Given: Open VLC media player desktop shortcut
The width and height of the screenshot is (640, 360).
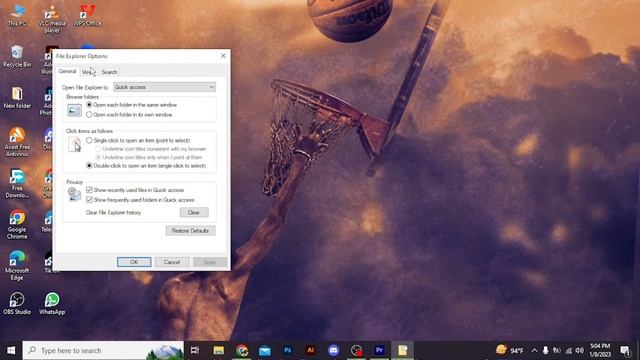Looking at the screenshot, I should 52,19.
